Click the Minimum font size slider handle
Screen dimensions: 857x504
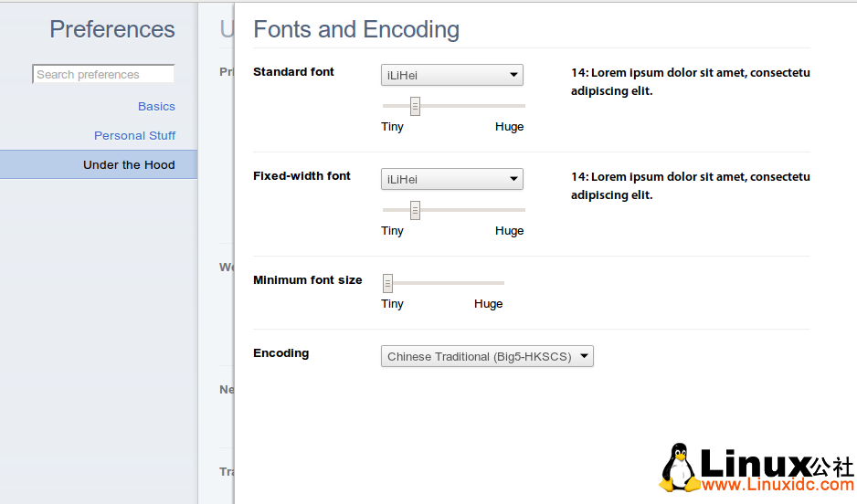(388, 283)
